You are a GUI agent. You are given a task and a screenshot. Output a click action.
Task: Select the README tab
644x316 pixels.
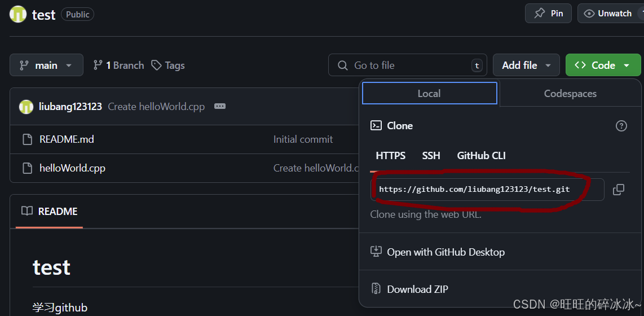click(49, 211)
